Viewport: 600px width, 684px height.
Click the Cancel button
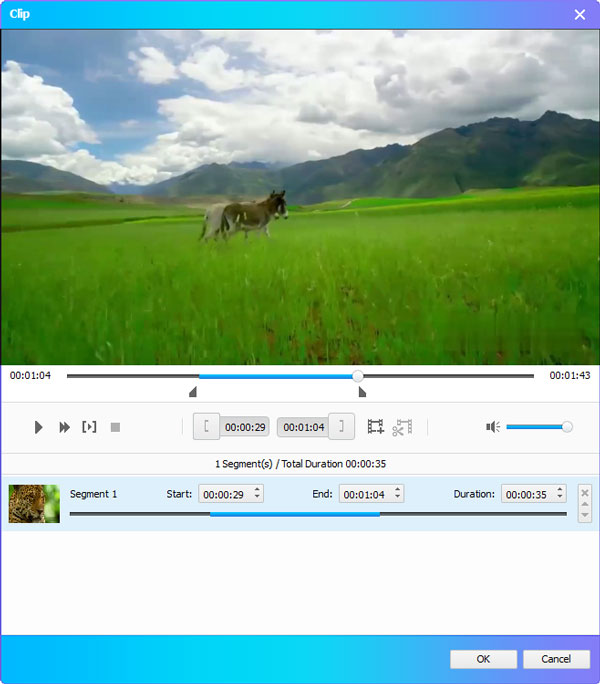(x=556, y=659)
